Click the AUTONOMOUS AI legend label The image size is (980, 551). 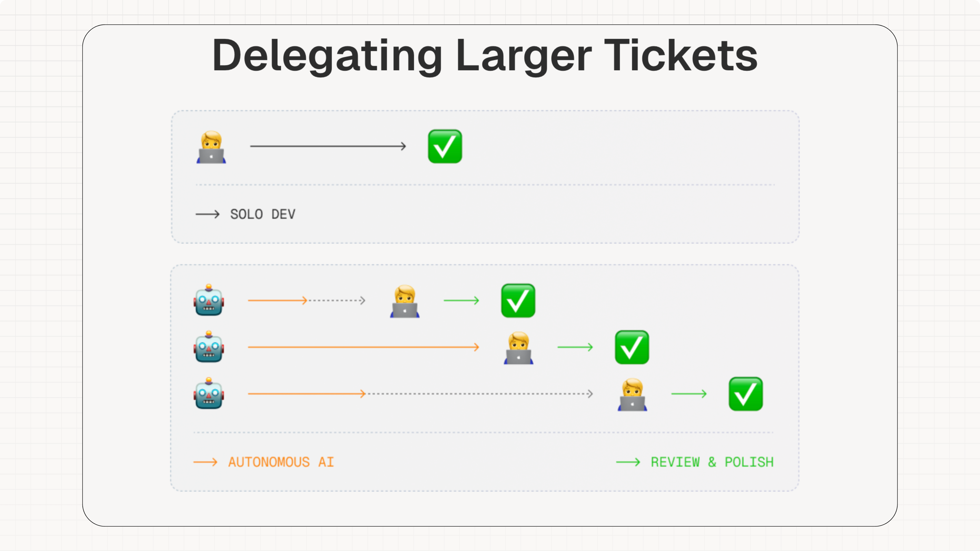click(x=281, y=462)
